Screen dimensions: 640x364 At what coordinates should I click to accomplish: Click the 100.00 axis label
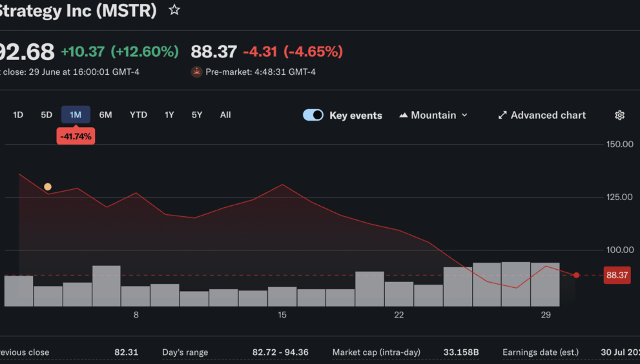point(619,250)
